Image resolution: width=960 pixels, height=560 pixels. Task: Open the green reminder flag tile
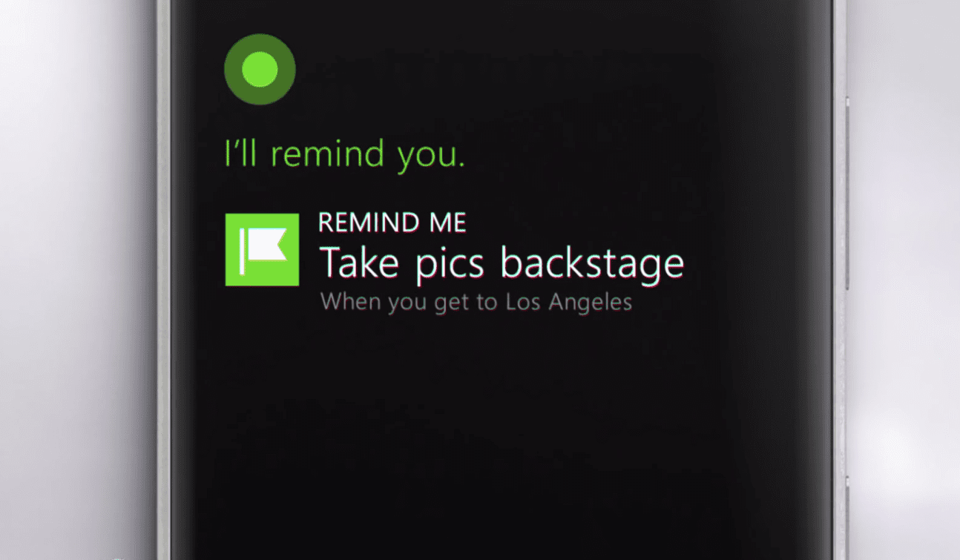[262, 250]
